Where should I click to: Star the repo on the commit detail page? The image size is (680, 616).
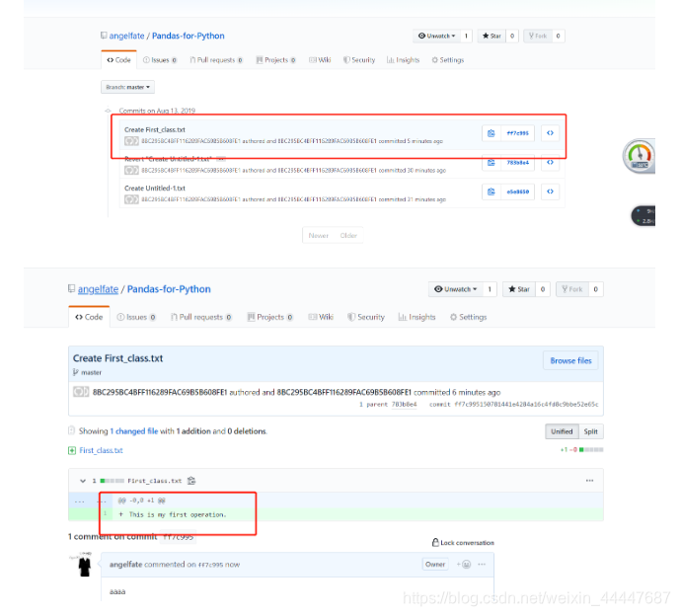click(519, 289)
